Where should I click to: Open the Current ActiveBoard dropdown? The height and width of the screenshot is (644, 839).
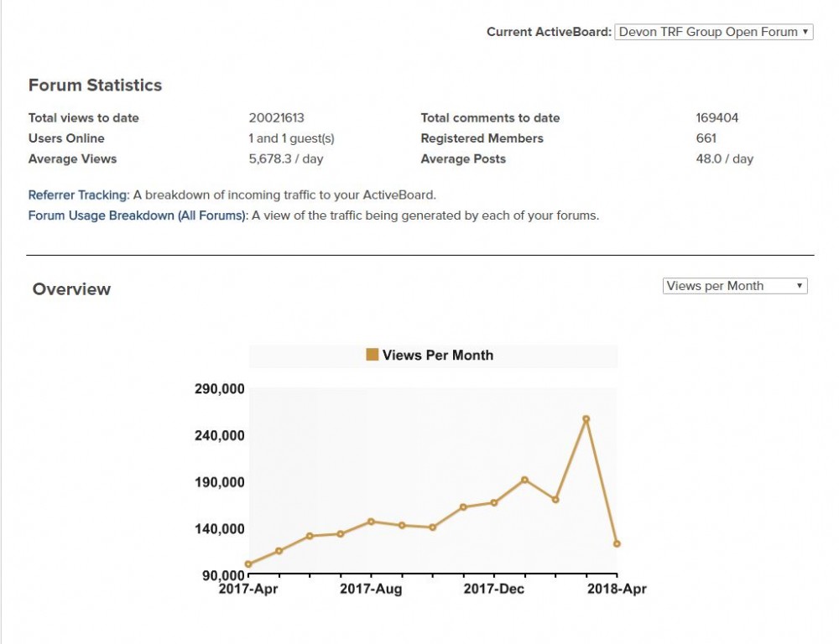click(x=714, y=32)
